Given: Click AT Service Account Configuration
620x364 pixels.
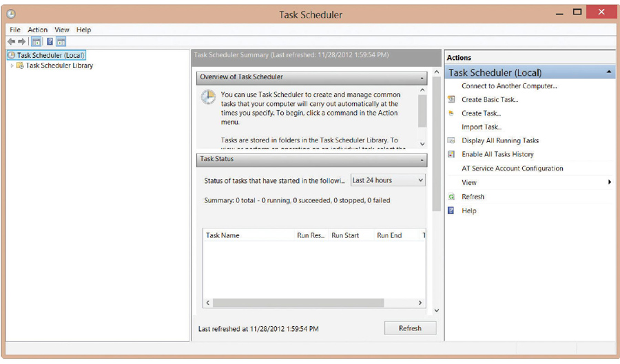Looking at the screenshot, I should (x=512, y=169).
